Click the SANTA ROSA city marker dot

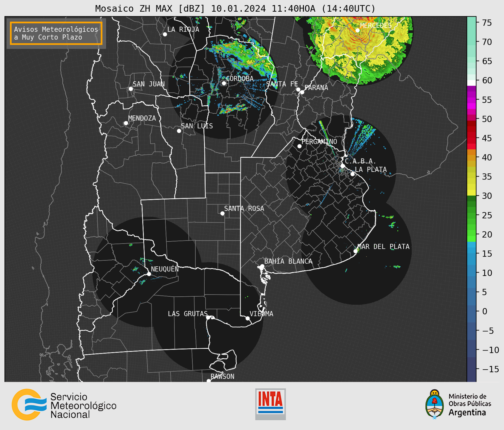(x=222, y=214)
